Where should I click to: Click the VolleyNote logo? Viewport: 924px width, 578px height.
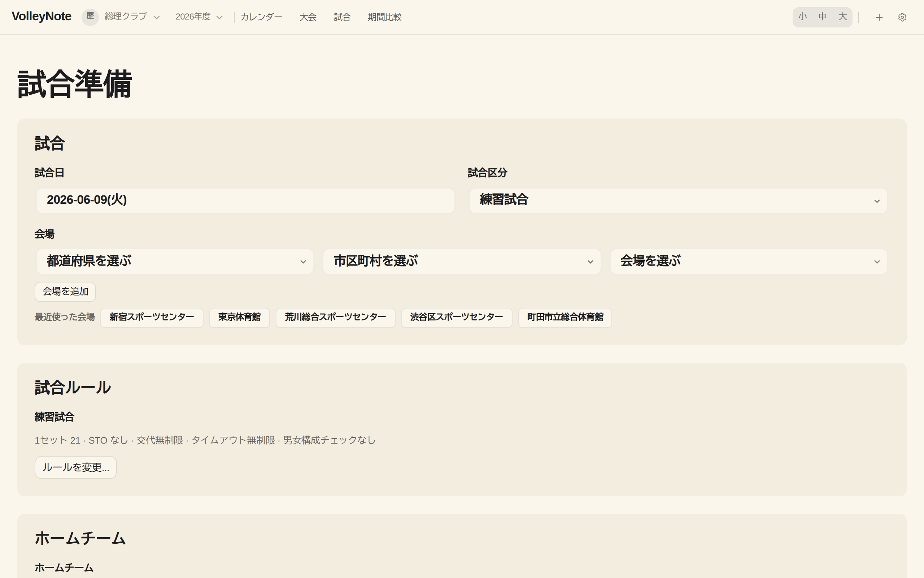[x=42, y=17]
